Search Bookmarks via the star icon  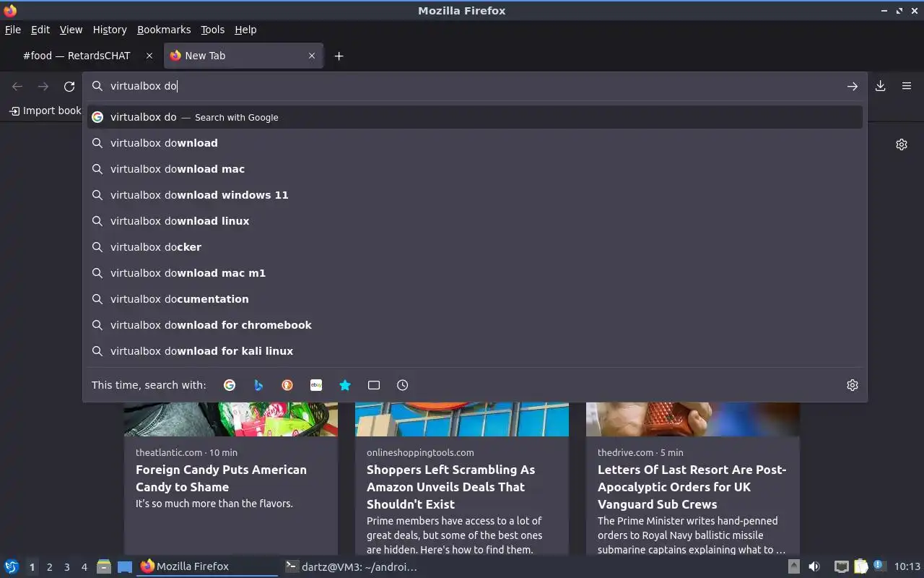pos(345,385)
